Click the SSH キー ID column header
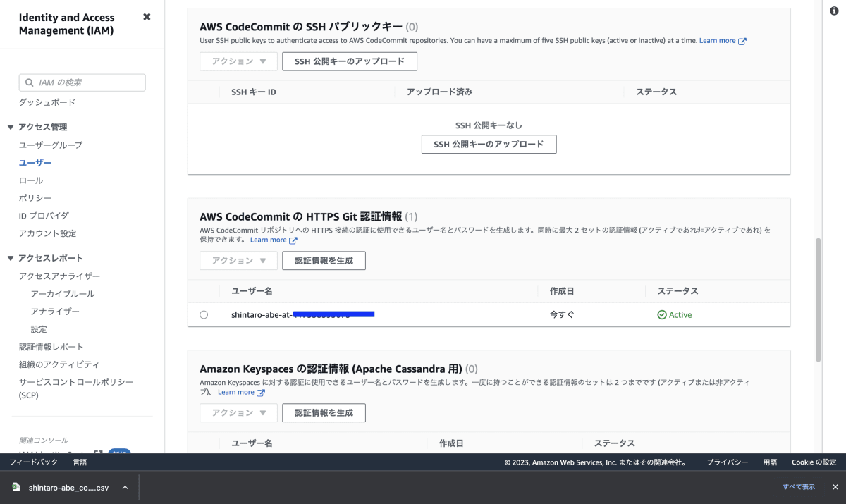 253,92
